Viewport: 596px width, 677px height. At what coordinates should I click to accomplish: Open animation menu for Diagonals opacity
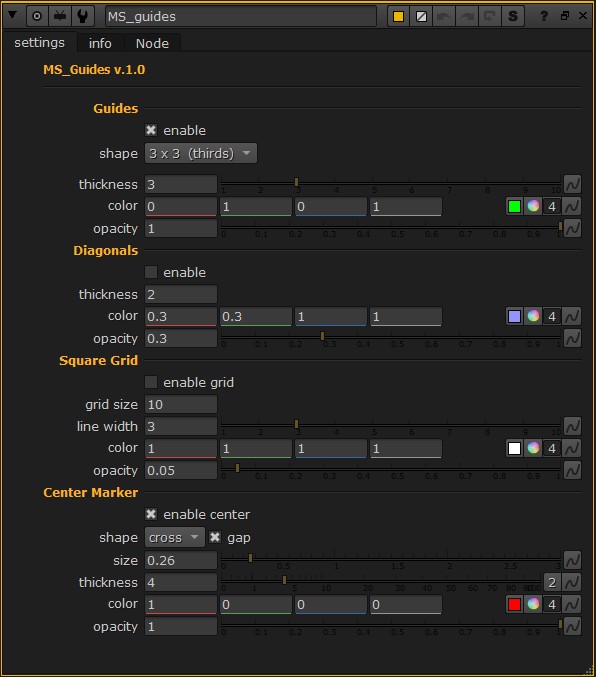pos(572,338)
